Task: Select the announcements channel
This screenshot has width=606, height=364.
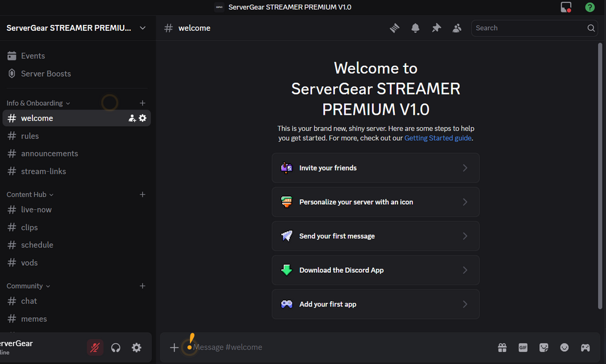Action: tap(49, 154)
